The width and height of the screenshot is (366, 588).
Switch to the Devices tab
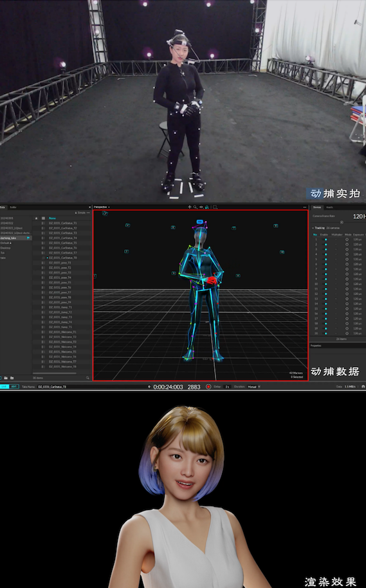[x=317, y=207]
